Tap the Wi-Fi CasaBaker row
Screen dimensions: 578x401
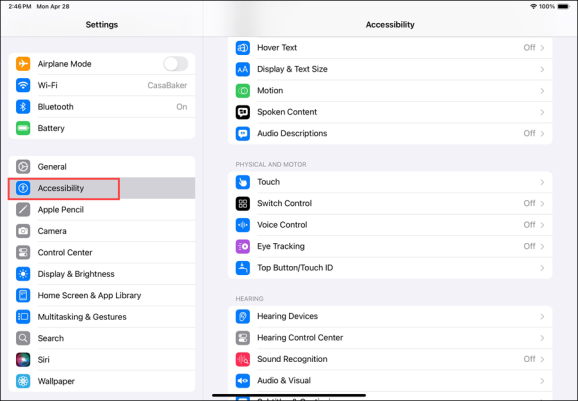[x=102, y=85]
